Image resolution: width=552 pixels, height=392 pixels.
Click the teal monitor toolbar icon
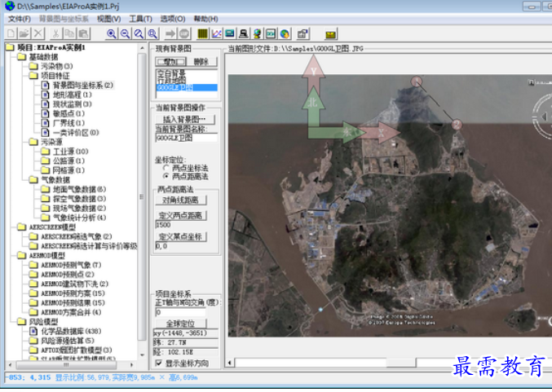(230, 33)
